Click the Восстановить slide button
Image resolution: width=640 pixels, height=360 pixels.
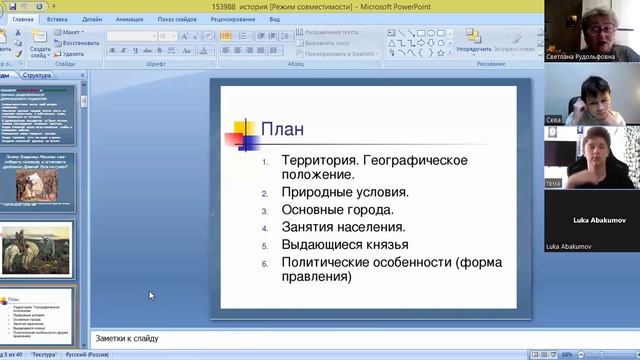click(77, 43)
